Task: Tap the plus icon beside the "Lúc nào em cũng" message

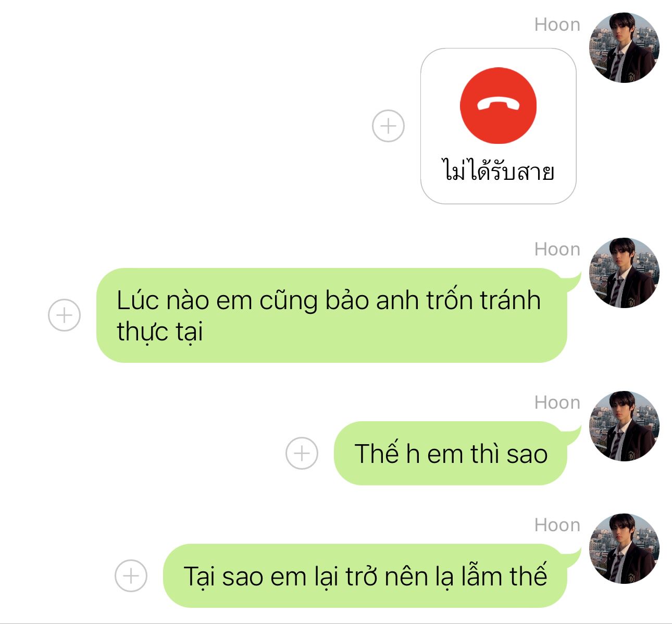Action: coord(64,315)
